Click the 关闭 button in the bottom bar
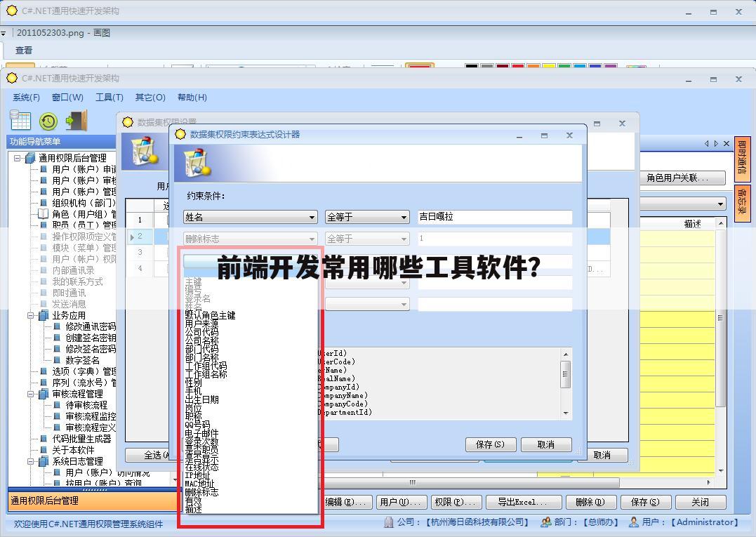756x537 pixels. [x=701, y=503]
